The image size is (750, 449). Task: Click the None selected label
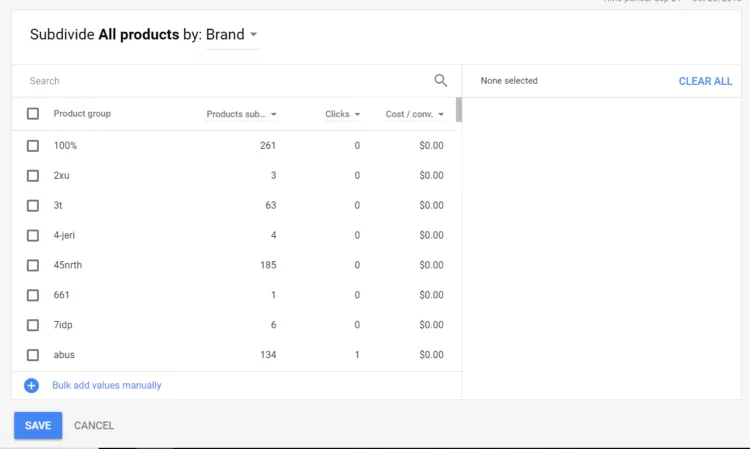tap(509, 81)
